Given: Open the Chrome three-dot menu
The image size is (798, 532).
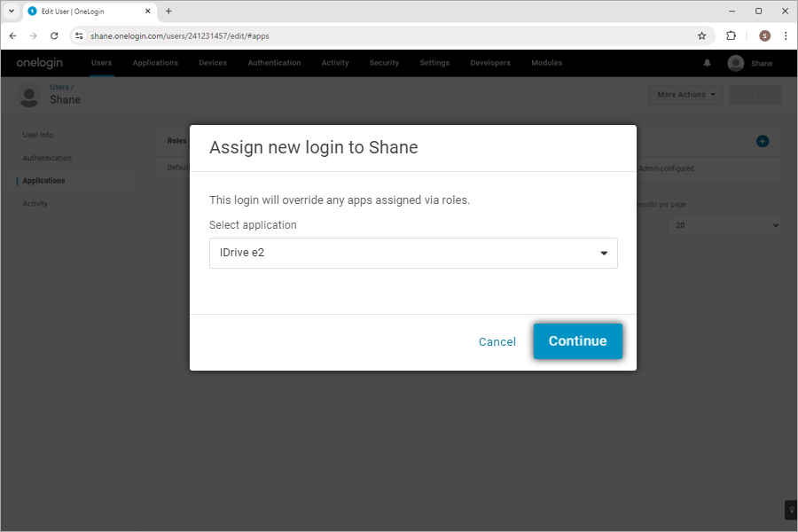Looking at the screenshot, I should pos(786,35).
